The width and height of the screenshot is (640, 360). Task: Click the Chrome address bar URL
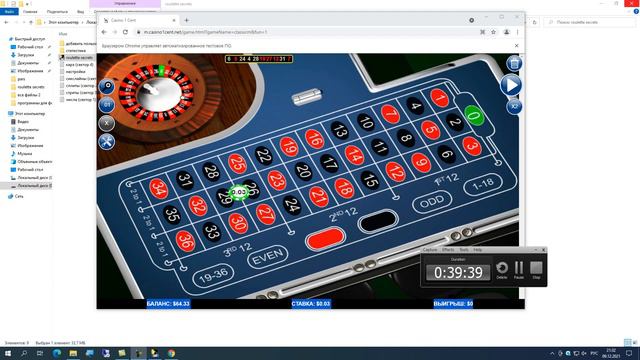click(205, 32)
